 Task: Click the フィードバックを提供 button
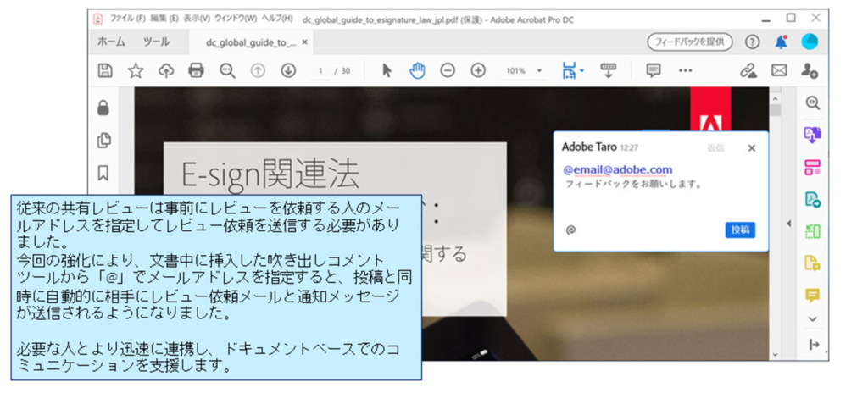click(x=690, y=42)
